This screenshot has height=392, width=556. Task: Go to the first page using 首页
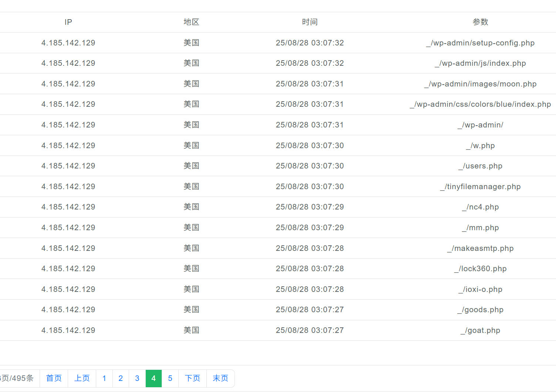(x=54, y=378)
